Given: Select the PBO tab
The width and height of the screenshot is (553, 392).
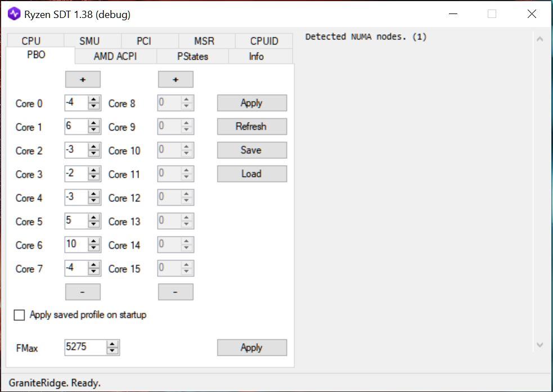Looking at the screenshot, I should (x=41, y=55).
